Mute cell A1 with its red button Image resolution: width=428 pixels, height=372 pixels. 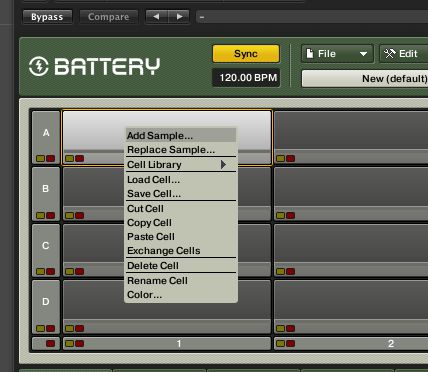[79, 158]
